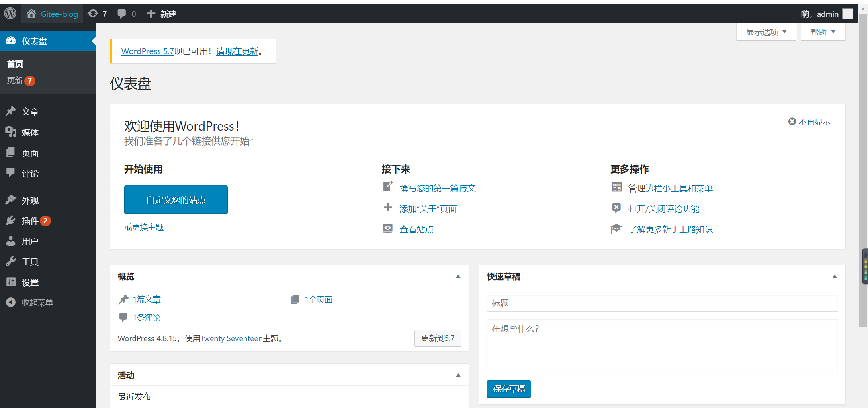Click the 工具 wrench icon in sidebar
Image resolution: width=868 pixels, height=408 pixels.
[11, 261]
